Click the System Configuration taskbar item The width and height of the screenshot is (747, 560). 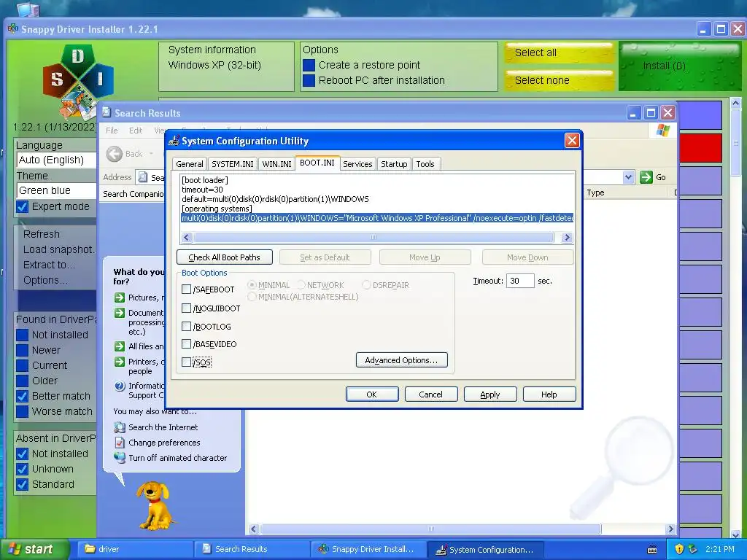point(485,550)
